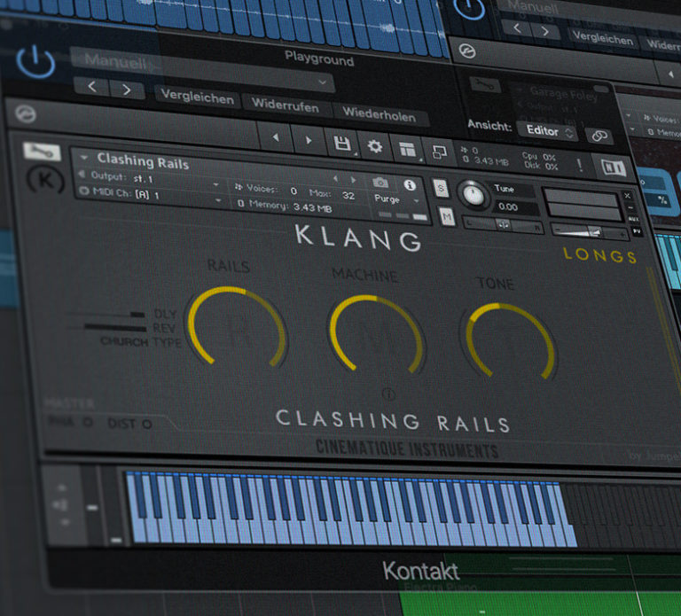Toggle the PHA effect button
This screenshot has width=681, height=616.
(x=70, y=422)
